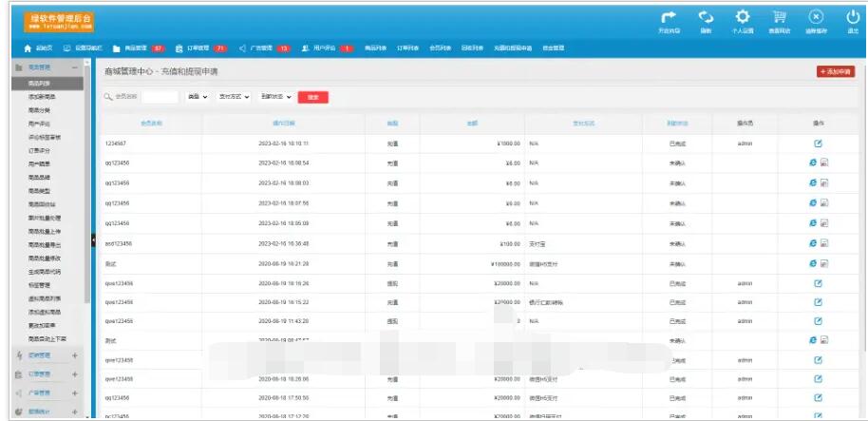Click blue globe icon in 18:05:09 row
This screenshot has height=421, width=868.
click(813, 222)
